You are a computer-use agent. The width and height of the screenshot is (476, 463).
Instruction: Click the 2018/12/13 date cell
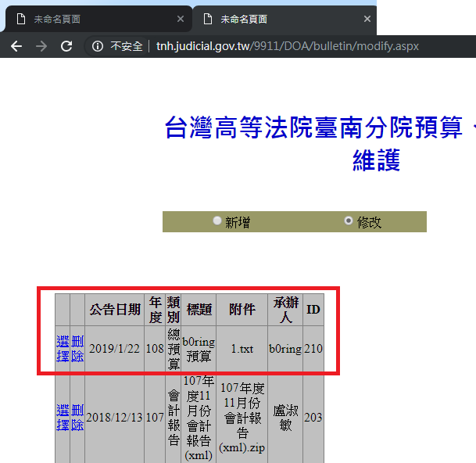(114, 418)
